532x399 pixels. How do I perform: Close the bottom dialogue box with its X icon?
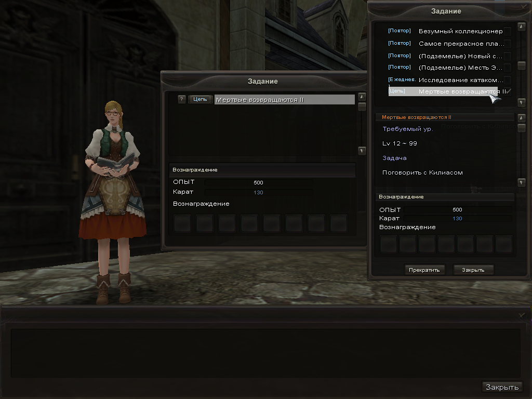[x=522, y=315]
